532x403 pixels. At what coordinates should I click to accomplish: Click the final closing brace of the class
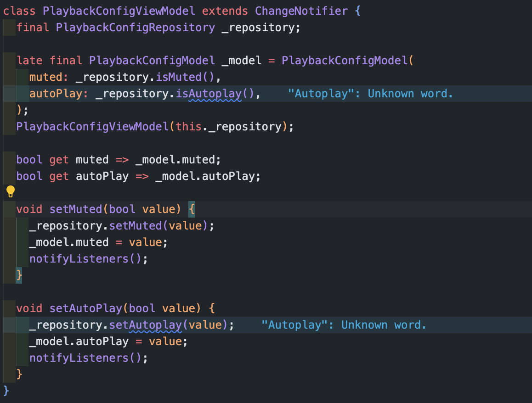(x=6, y=391)
